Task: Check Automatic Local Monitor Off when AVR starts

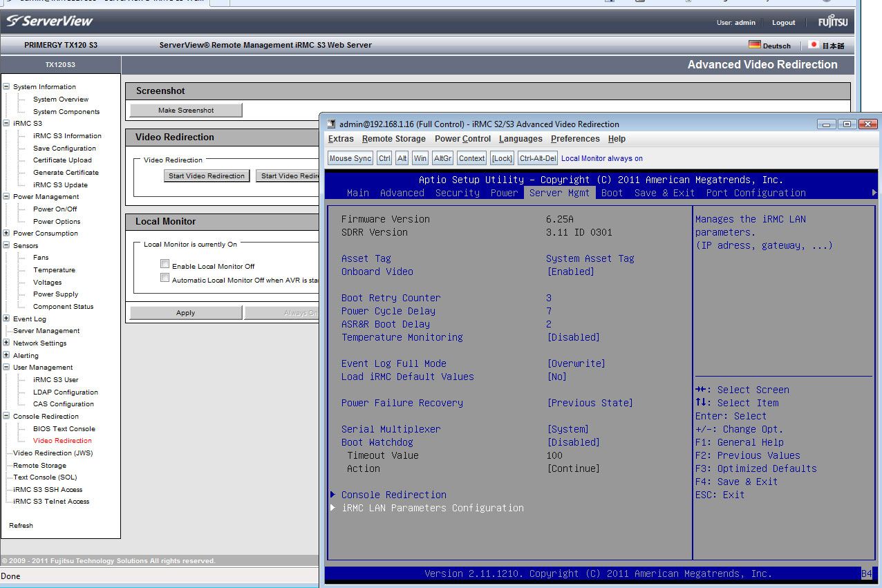Action: click(x=165, y=278)
